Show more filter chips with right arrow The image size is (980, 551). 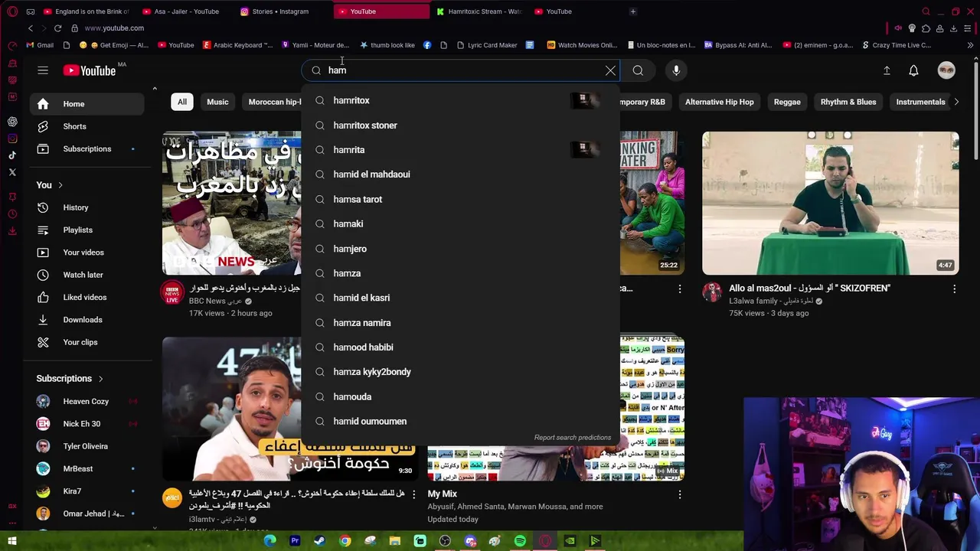point(955,102)
